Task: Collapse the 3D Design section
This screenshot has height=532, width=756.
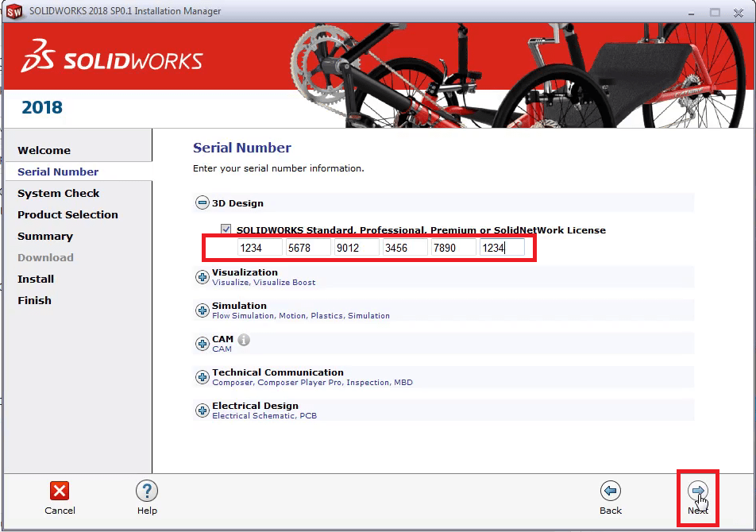Action: click(202, 202)
